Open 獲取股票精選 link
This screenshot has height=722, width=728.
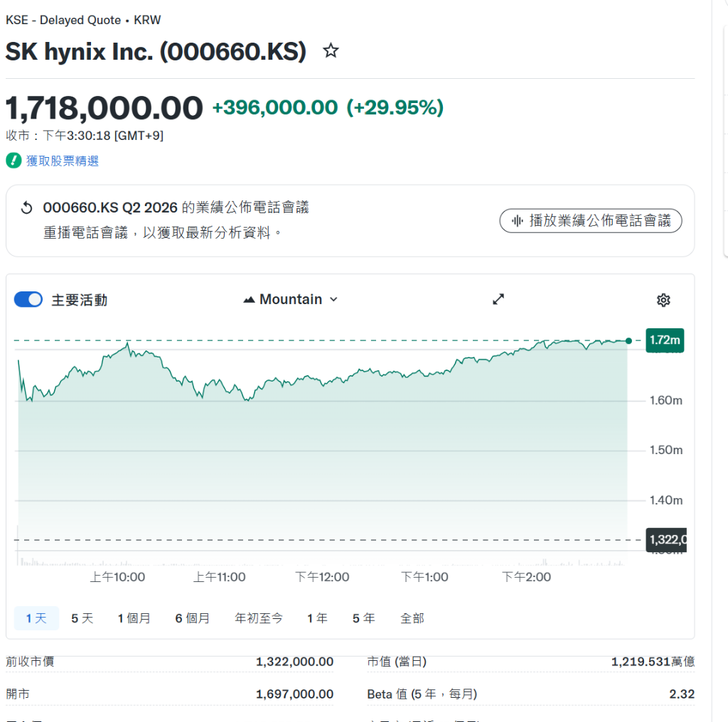coord(63,161)
